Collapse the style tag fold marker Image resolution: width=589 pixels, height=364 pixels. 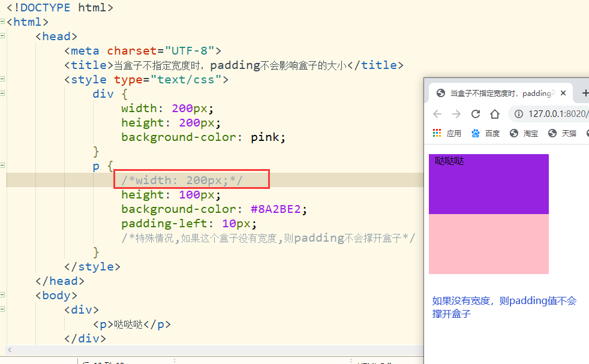[x=2, y=79]
